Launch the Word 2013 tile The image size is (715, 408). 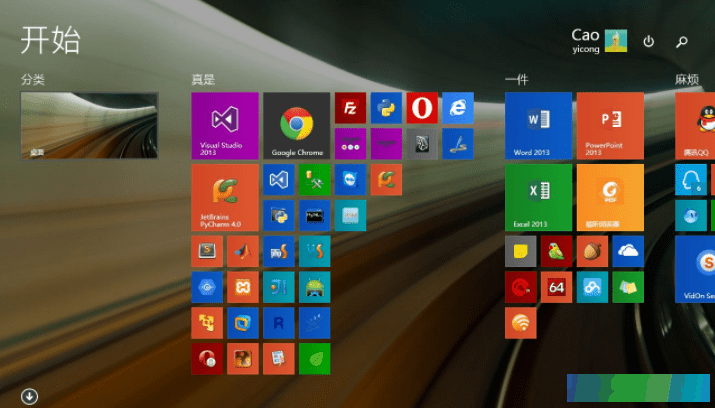pos(539,126)
